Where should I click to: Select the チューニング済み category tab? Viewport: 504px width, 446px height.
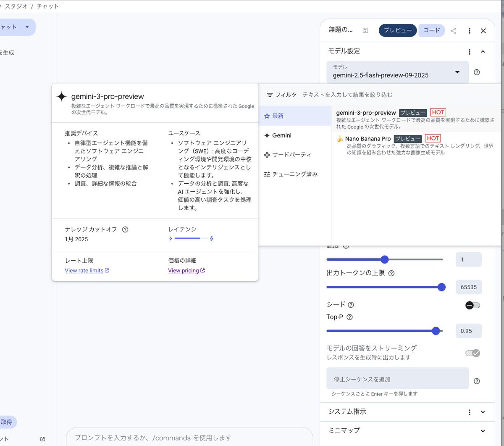(295, 174)
